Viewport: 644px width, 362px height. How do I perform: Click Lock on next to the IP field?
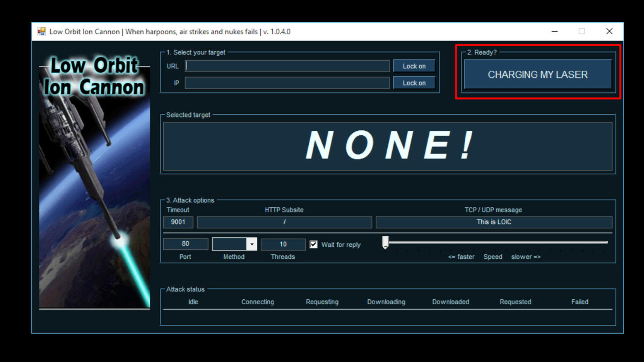[x=414, y=83]
